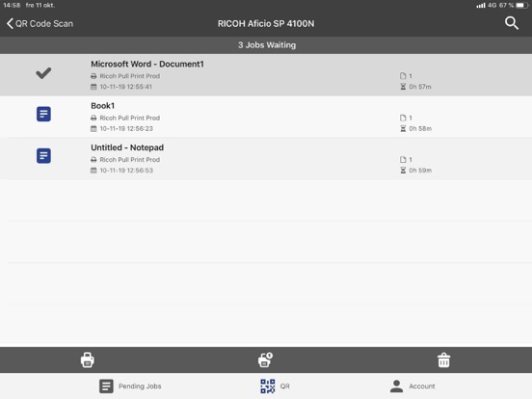Viewport: 532px width, 399px height.
Task: Open the search magnifier icon
Action: coord(512,23)
